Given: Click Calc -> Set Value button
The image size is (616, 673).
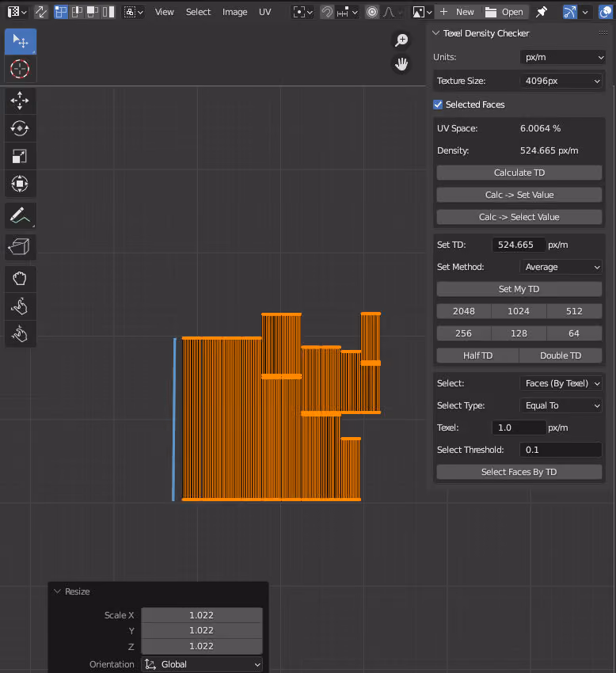Looking at the screenshot, I should pos(519,195).
